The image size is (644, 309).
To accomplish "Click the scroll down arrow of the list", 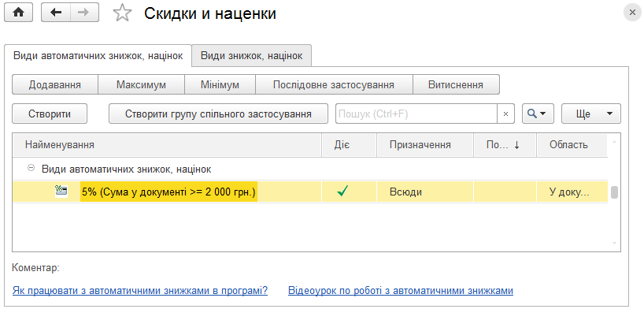I will (x=614, y=244).
